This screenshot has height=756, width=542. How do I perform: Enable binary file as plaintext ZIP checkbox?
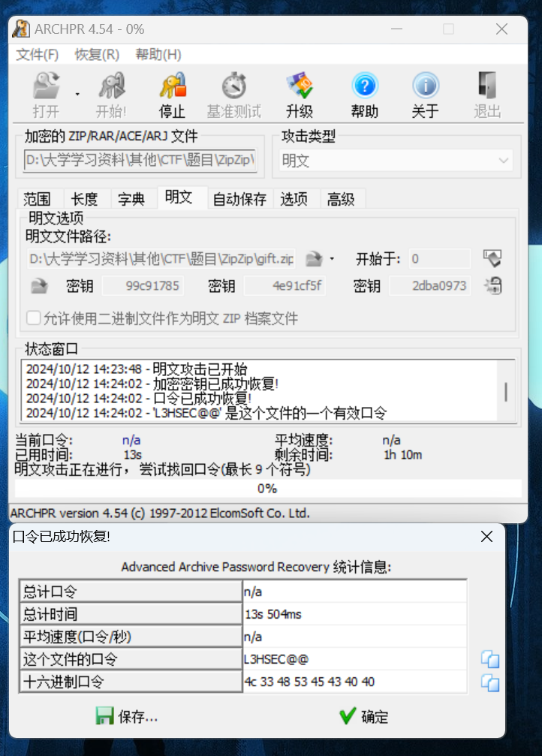[x=33, y=318]
